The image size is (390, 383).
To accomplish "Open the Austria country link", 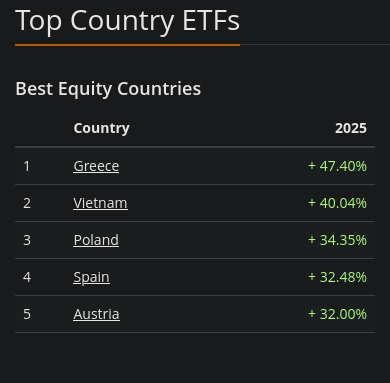I will tap(96, 314).
